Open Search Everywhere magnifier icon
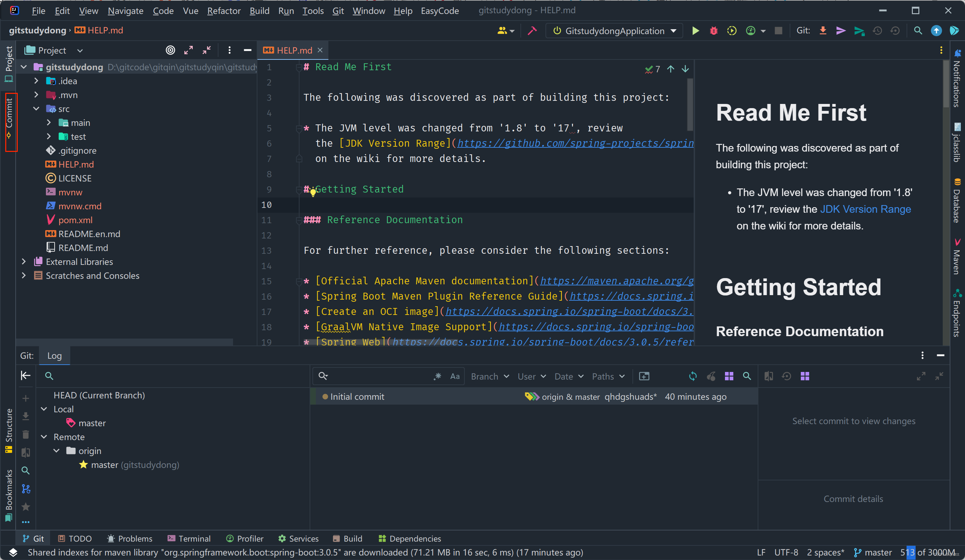 coord(918,31)
